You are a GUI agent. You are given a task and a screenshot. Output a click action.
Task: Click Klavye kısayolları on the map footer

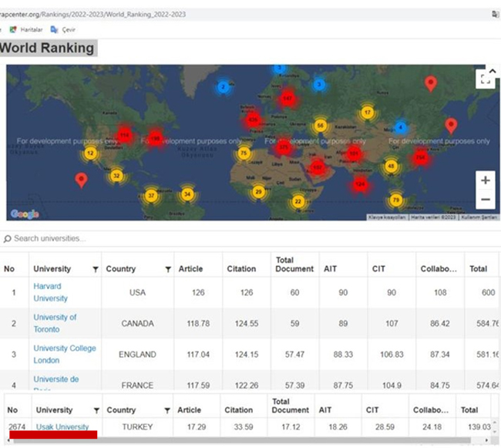(x=387, y=217)
